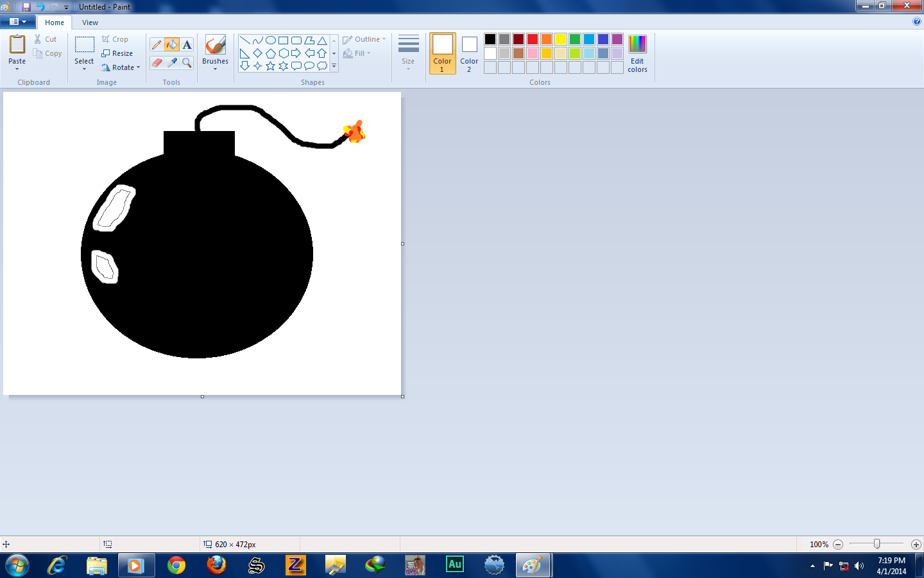Image resolution: width=924 pixels, height=578 pixels.
Task: Click the Windows Start button
Action: pos(17,565)
